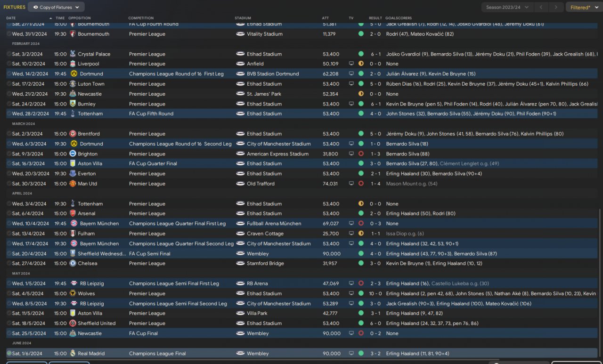Click the stadium icon beside Villa Park
The width and height of the screenshot is (603, 364).
pyautogui.click(x=240, y=314)
